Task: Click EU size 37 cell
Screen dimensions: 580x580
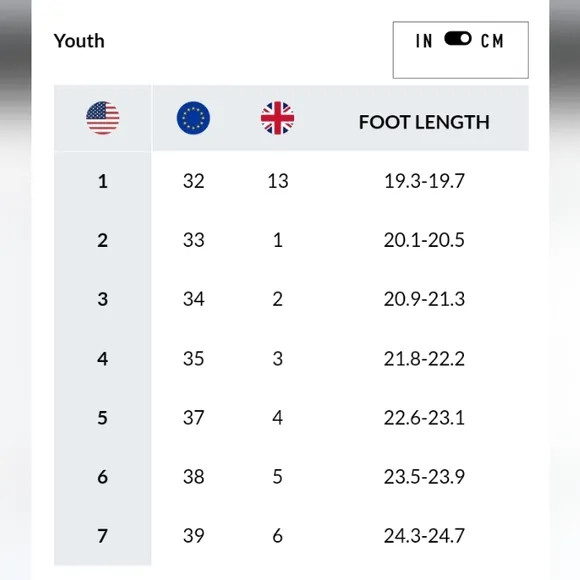Action: click(x=193, y=418)
